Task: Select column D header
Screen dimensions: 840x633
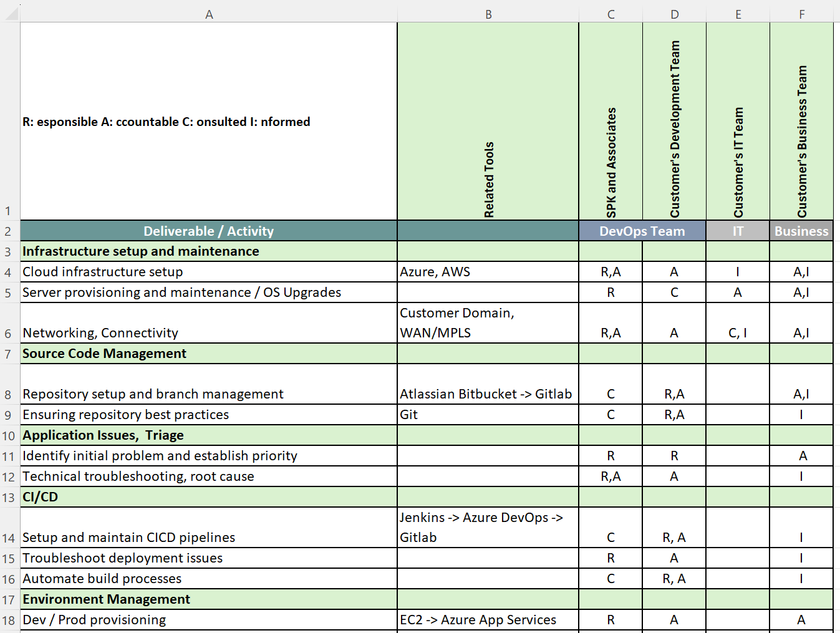Action: click(674, 14)
